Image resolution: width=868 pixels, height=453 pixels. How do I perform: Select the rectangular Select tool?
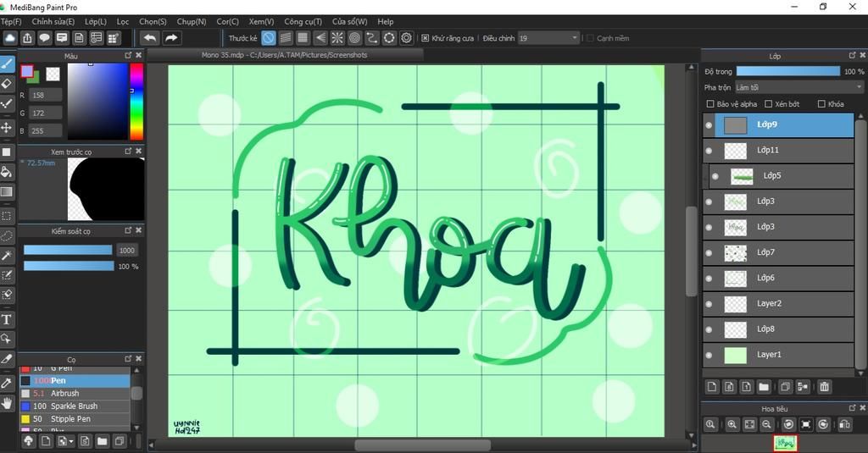[7, 216]
